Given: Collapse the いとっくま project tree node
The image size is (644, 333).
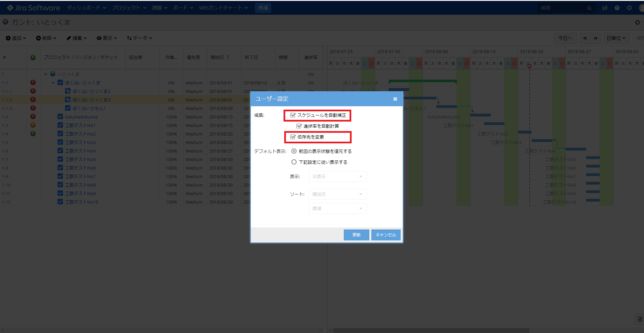Looking at the screenshot, I should tap(46, 74).
